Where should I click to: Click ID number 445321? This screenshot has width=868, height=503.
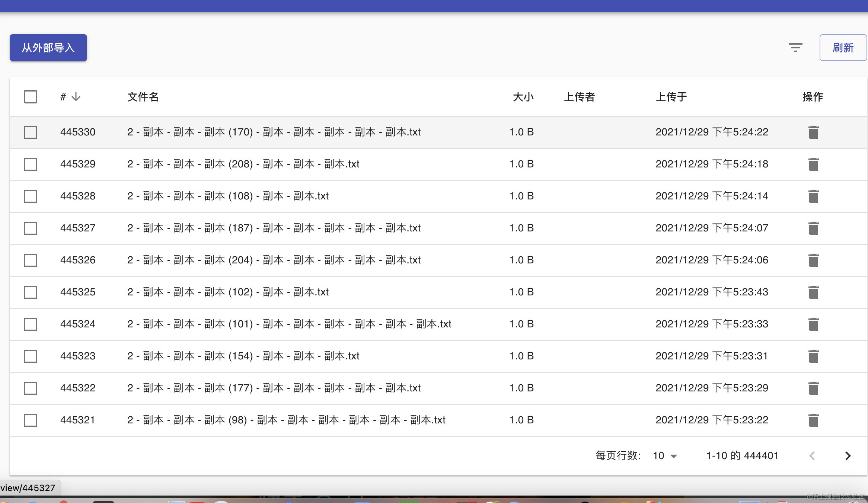(x=78, y=420)
